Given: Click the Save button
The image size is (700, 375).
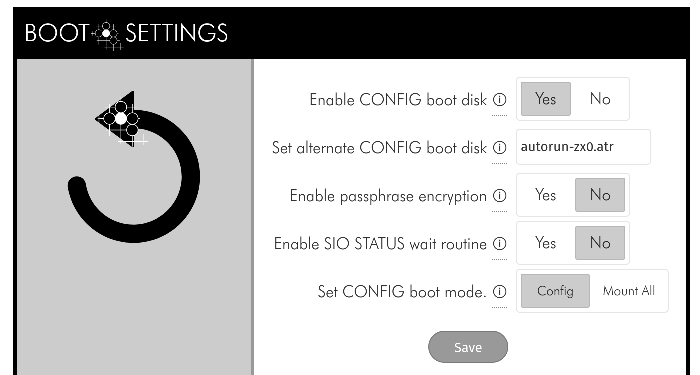Looking at the screenshot, I should [468, 347].
